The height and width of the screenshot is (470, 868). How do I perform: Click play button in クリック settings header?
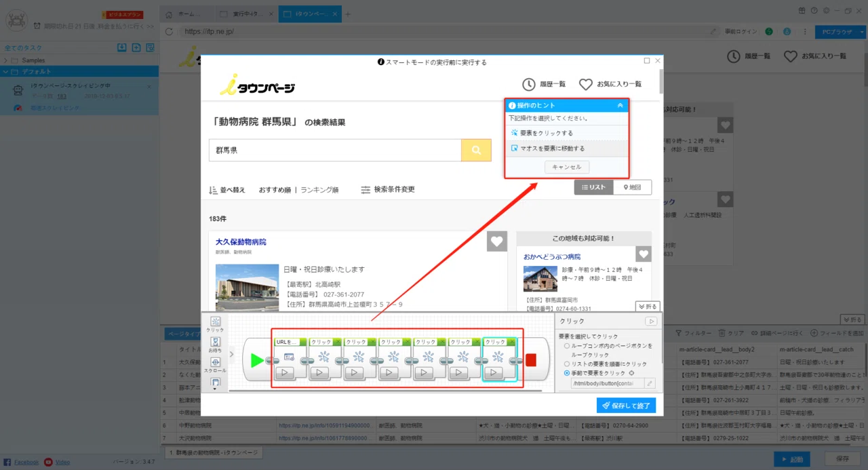(650, 321)
